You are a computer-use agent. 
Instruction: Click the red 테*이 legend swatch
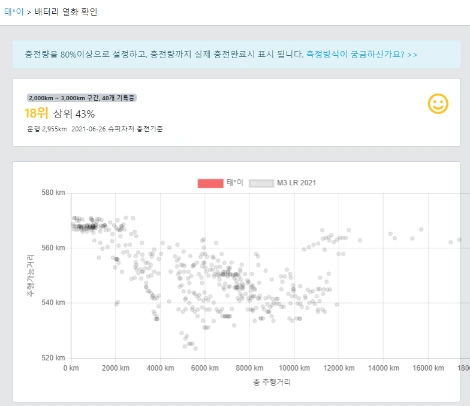[x=210, y=183]
